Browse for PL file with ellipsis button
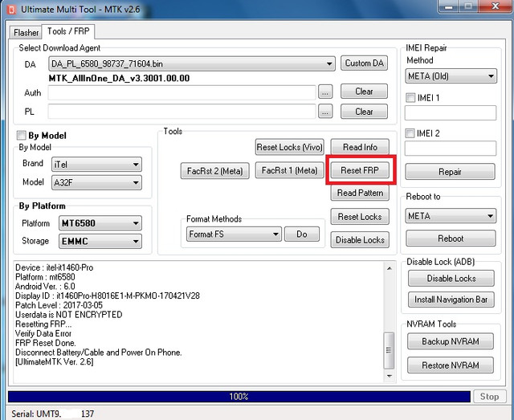 (324, 112)
